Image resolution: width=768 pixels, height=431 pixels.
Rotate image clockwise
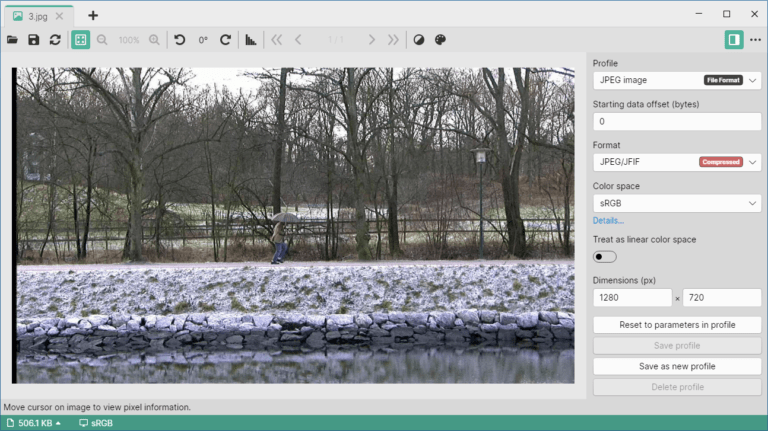click(x=225, y=40)
